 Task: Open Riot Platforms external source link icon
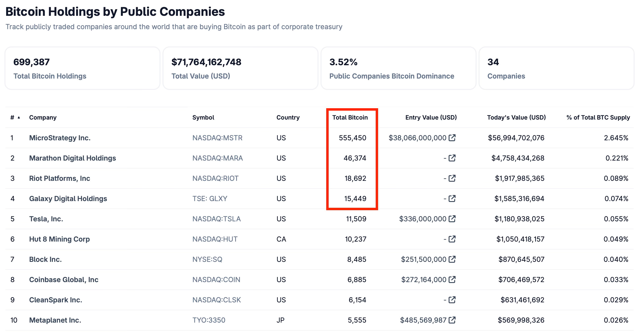click(x=452, y=178)
